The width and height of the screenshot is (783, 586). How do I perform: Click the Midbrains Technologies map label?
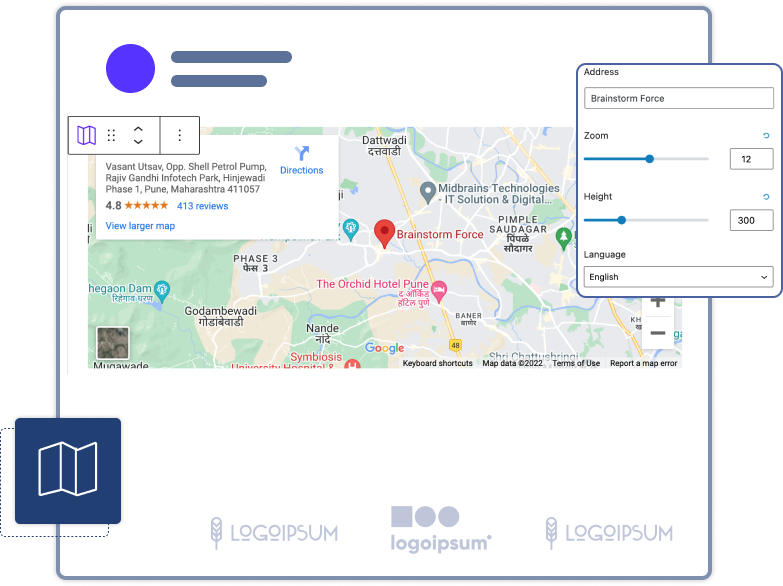[498, 194]
